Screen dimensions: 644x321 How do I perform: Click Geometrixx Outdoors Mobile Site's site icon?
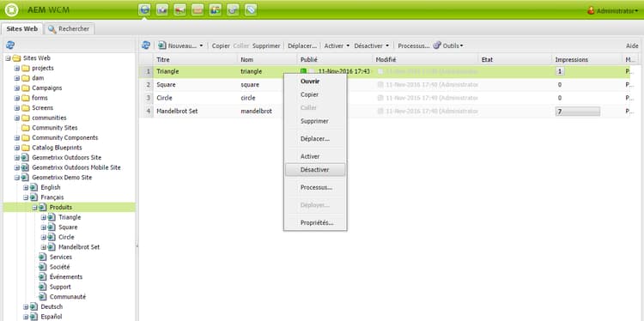click(x=25, y=167)
